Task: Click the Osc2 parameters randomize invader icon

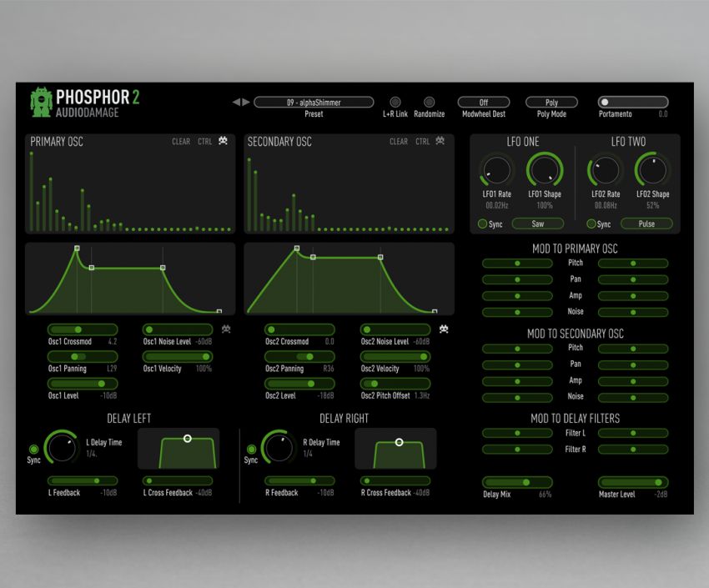Action: coord(444,329)
